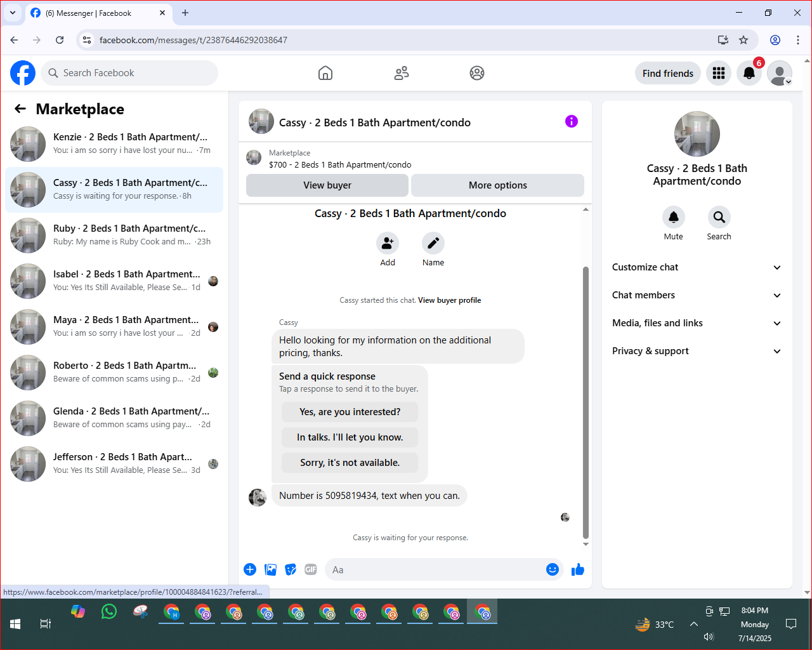Click Find friends button
812x650 pixels.
click(668, 73)
